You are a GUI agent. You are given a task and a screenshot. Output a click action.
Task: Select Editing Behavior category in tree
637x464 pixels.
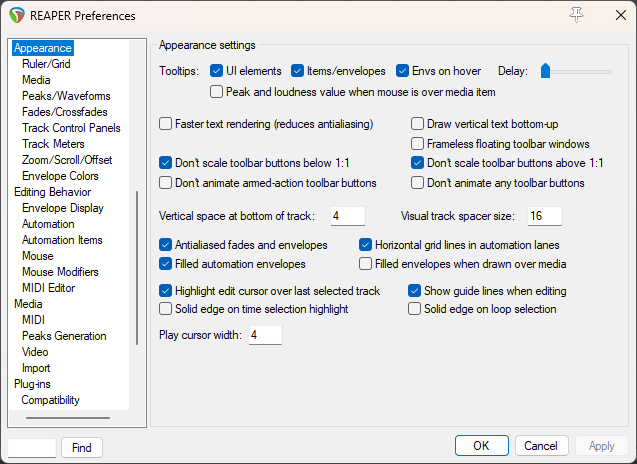tap(52, 192)
